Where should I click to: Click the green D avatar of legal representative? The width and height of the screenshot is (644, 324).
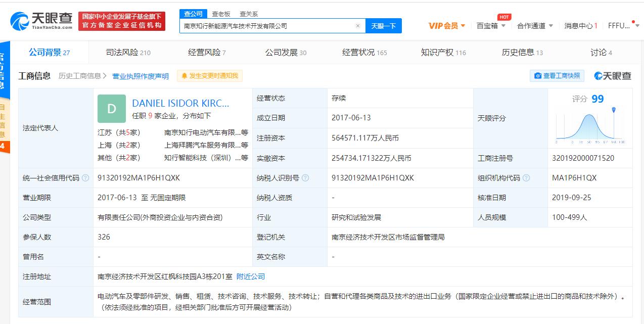[112, 109]
